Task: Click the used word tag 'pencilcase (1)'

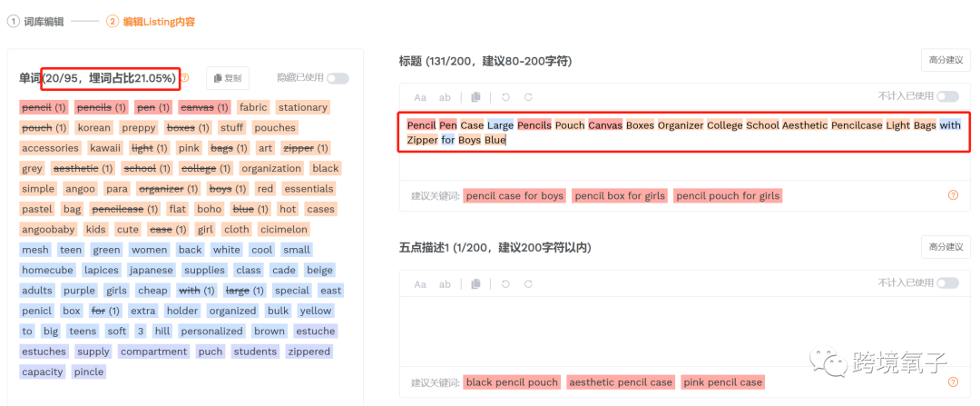Action: 125,209
